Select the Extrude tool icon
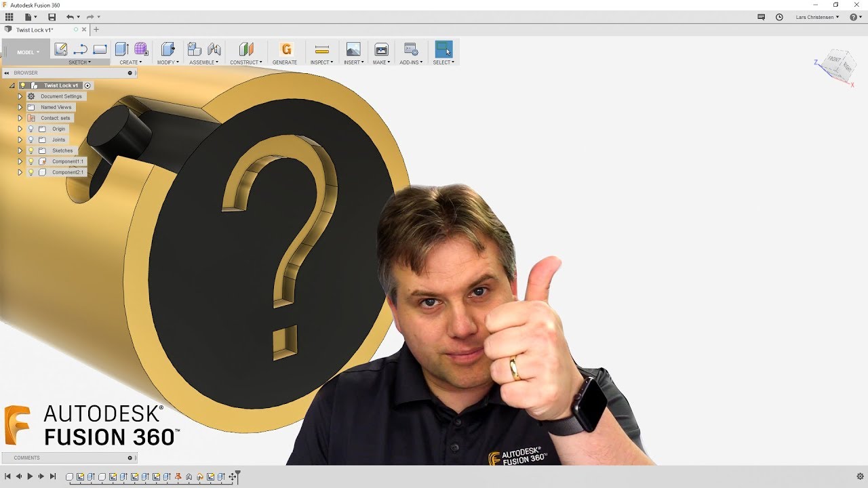Screen dimensions: 868x488 (121, 49)
